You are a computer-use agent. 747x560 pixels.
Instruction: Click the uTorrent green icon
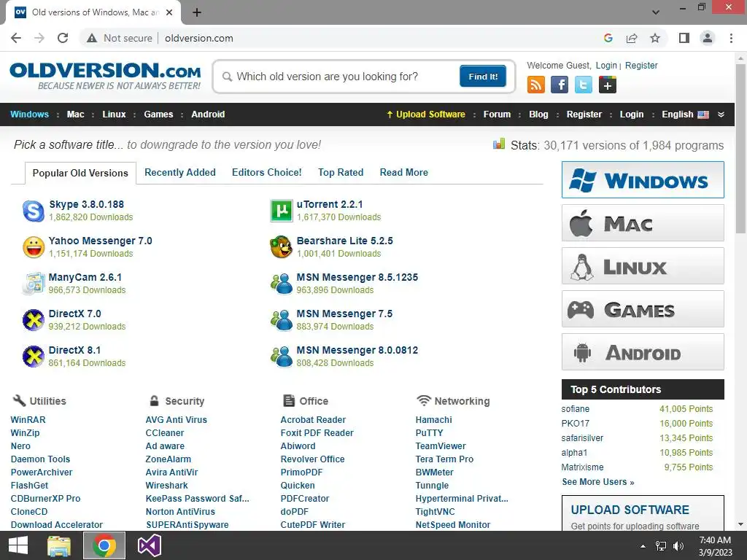coord(281,211)
